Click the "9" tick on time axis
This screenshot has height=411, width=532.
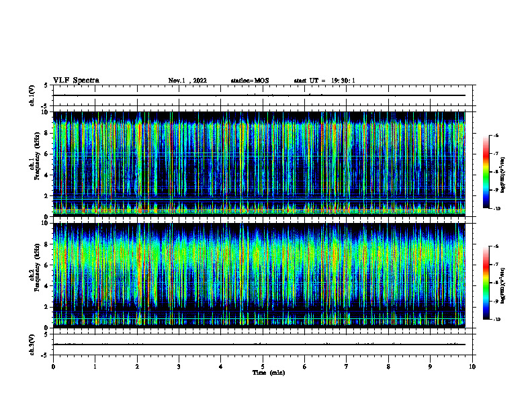(x=430, y=367)
